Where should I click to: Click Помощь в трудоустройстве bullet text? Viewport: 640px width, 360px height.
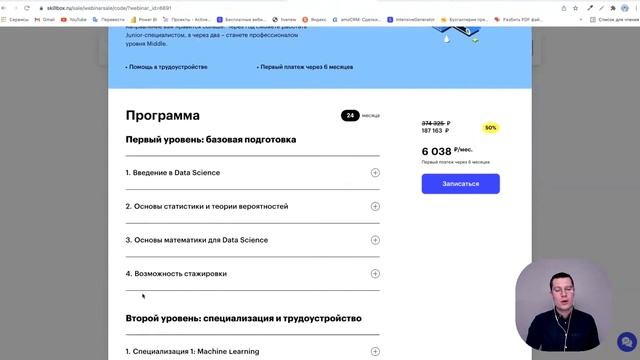click(167, 67)
